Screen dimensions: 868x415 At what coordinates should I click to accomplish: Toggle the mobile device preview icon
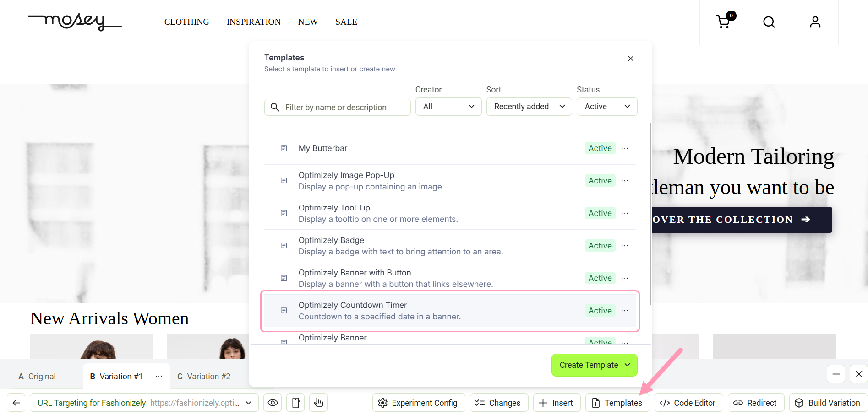click(x=295, y=403)
